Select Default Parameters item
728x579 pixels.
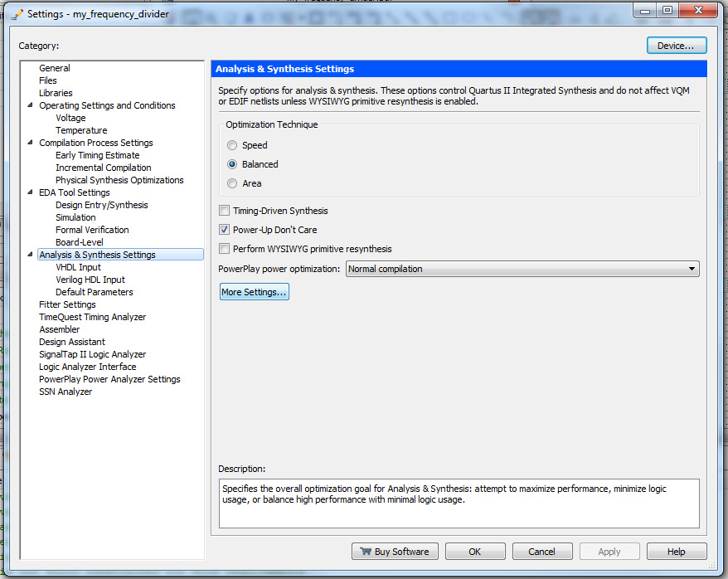click(95, 292)
